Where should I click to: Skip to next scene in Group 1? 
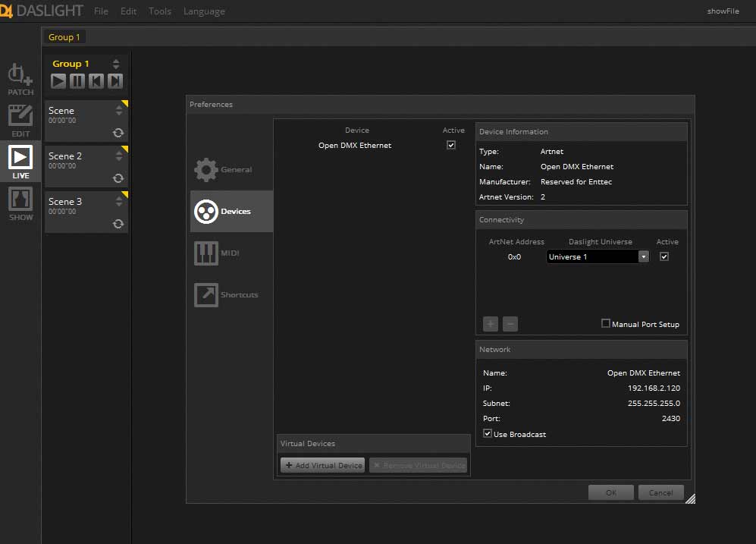114,81
